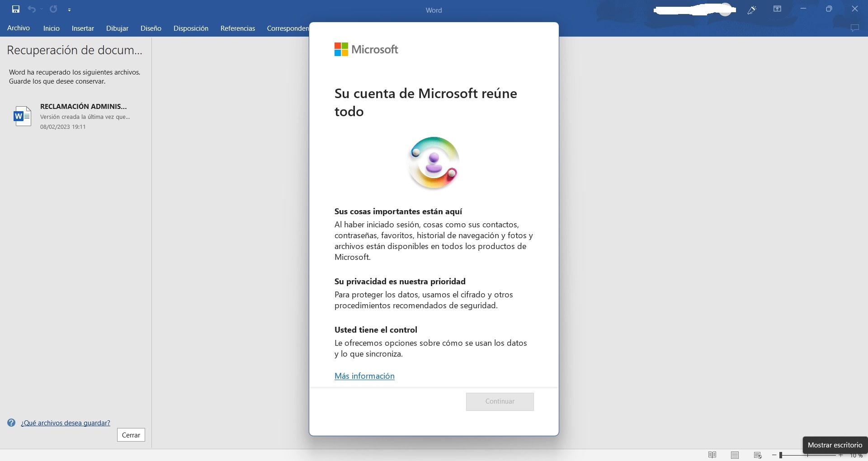The image size is (868, 461).
Task: Close the Word window
Action: click(x=855, y=9)
